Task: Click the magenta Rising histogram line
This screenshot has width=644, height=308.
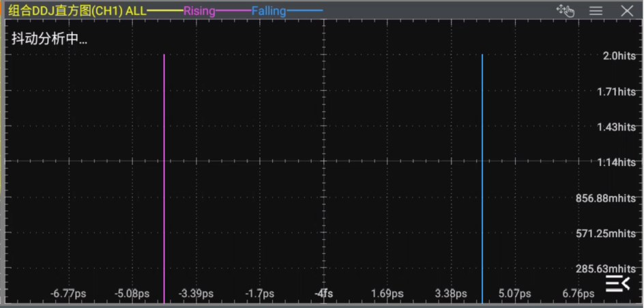Action: [164, 179]
